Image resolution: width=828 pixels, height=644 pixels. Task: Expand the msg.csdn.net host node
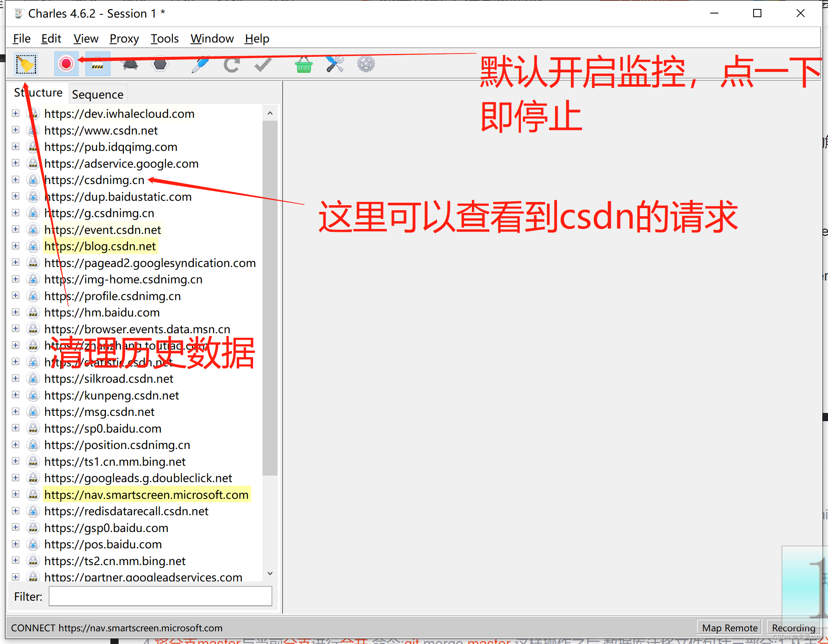click(x=16, y=411)
